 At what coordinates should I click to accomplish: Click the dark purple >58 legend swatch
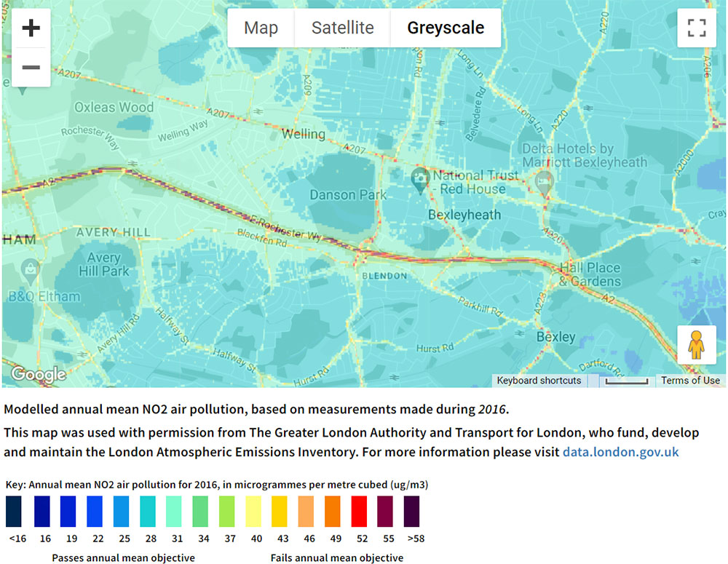tap(412, 511)
